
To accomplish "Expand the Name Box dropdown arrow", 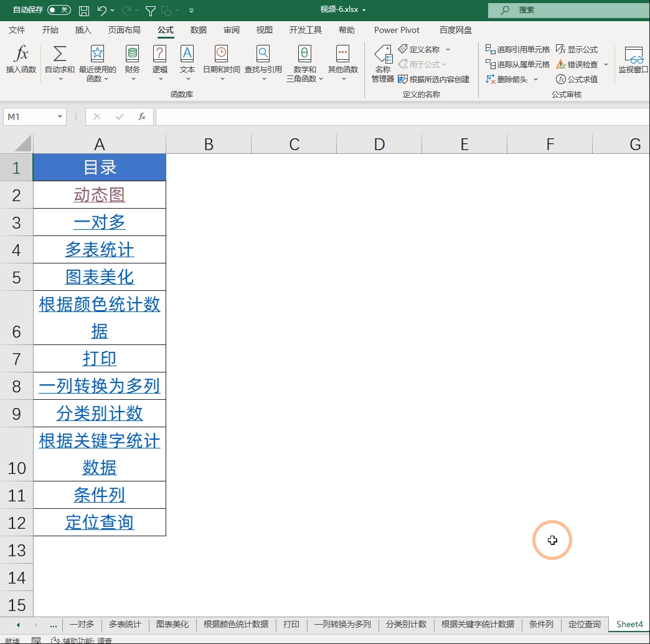I will (60, 116).
